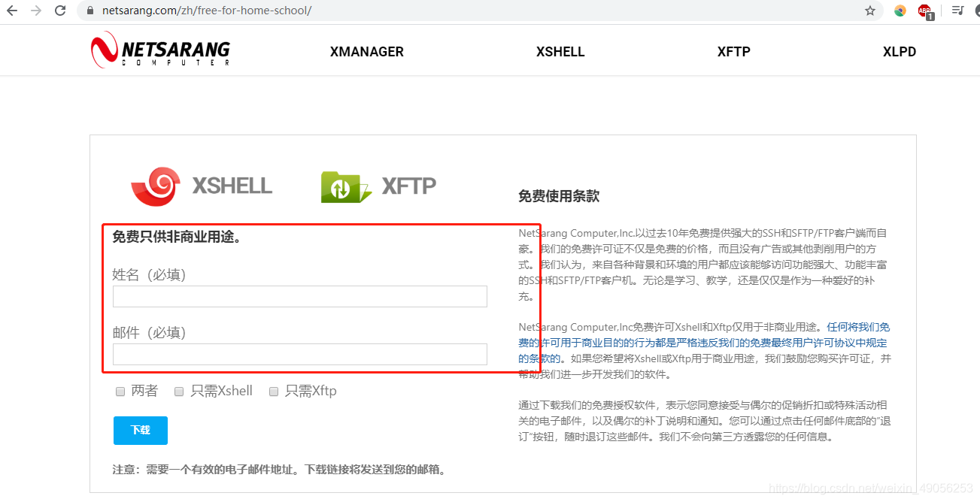
Task: Open the XFTP menu item
Action: [734, 52]
